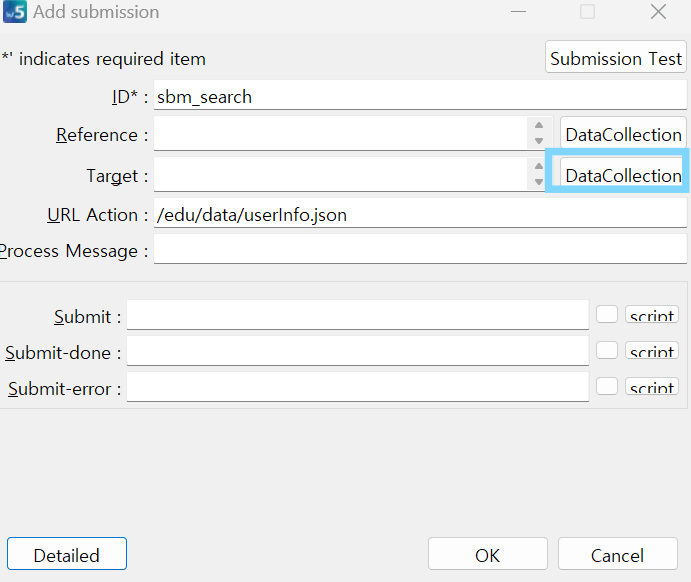Open script editor for Submit
This screenshot has width=691, height=582.
(652, 315)
